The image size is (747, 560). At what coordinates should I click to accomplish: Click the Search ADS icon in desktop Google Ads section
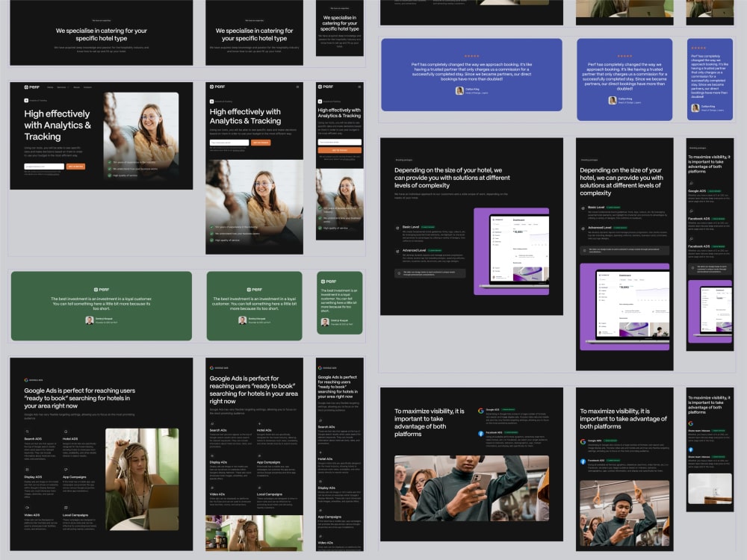click(27, 432)
